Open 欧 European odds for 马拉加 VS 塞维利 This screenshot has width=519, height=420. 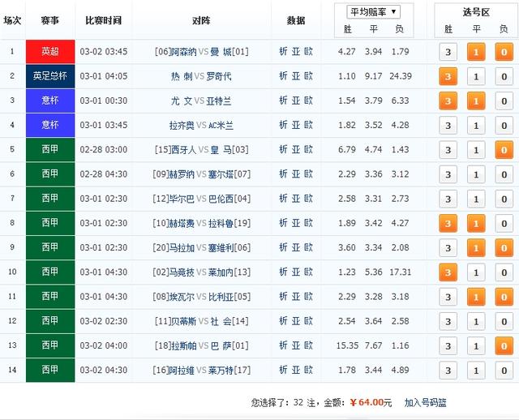(308, 247)
